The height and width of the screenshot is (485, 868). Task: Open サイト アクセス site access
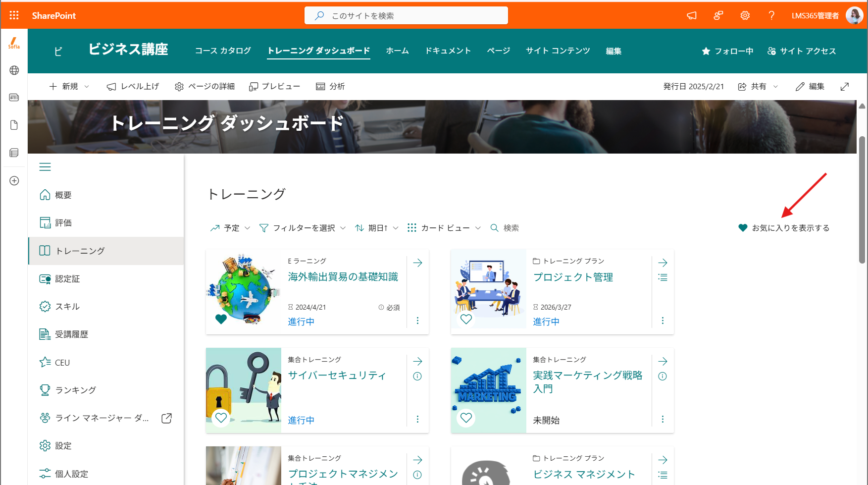(802, 51)
